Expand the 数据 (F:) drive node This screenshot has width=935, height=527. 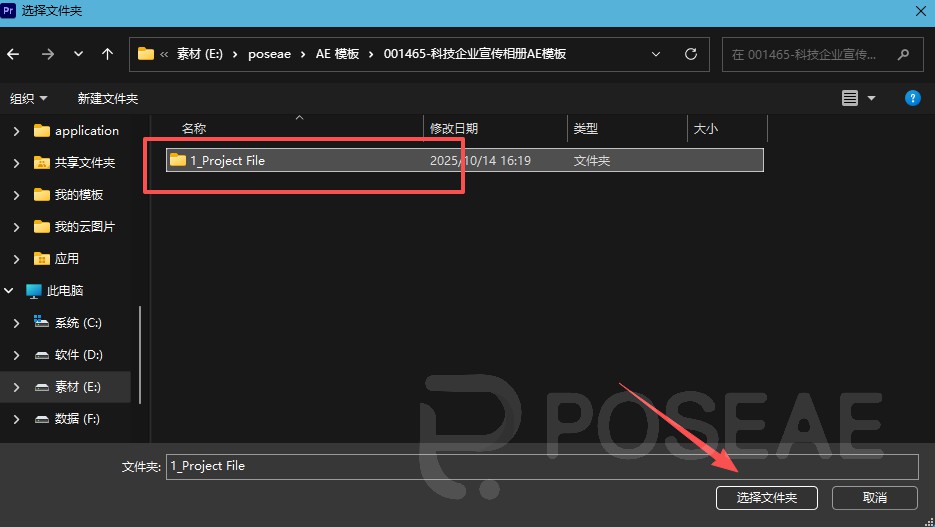[x=16, y=420]
